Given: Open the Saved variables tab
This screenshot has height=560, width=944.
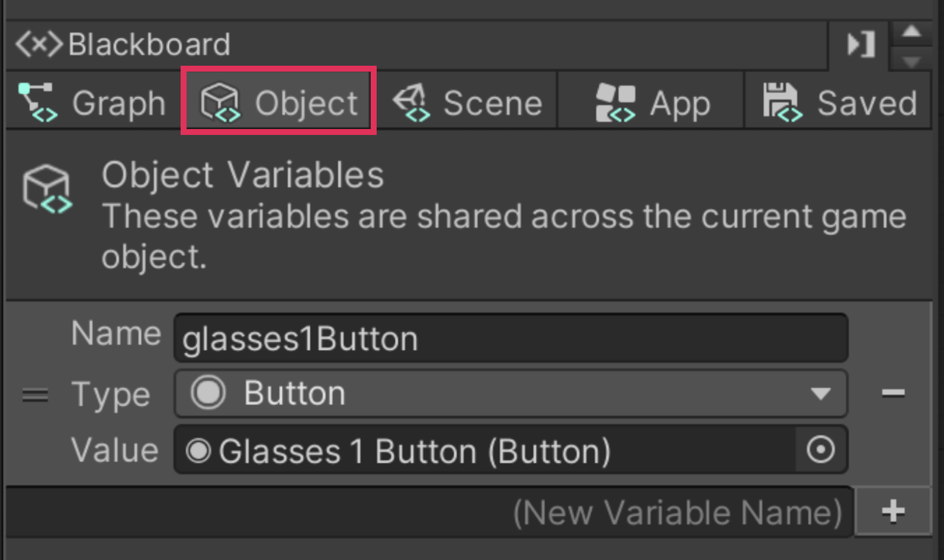Looking at the screenshot, I should tap(839, 102).
